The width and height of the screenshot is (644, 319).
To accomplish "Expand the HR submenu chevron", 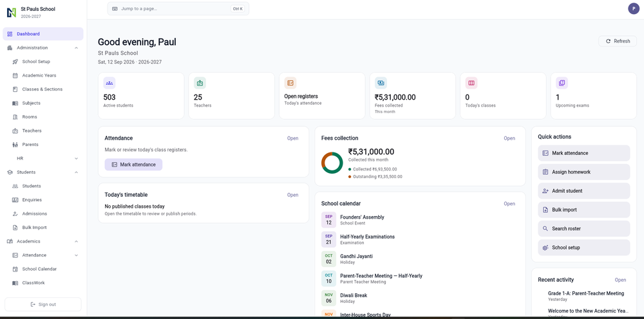I will pyautogui.click(x=77, y=158).
